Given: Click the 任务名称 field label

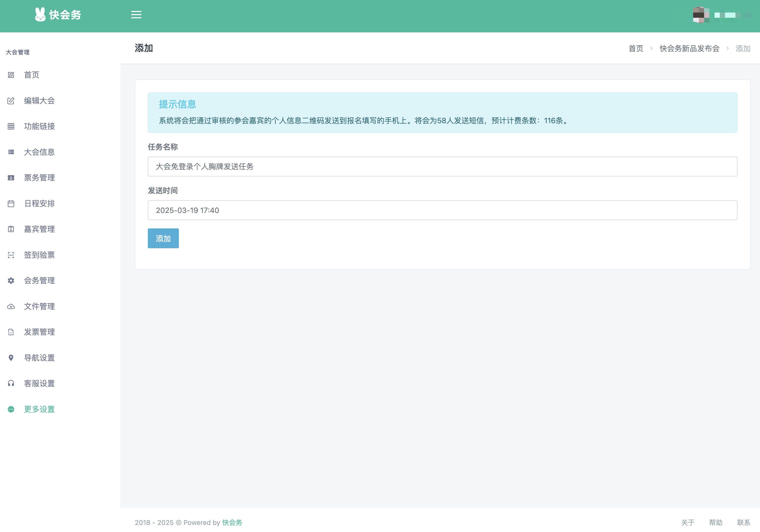Looking at the screenshot, I should 162,147.
